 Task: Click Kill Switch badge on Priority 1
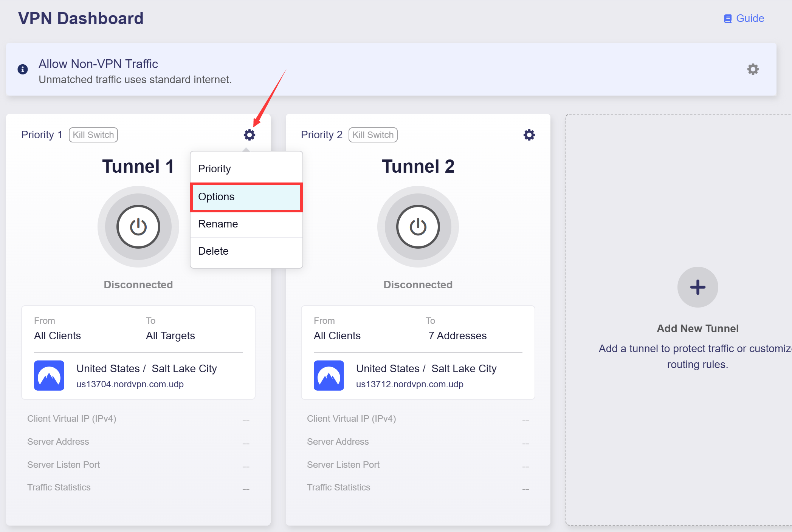coord(93,135)
